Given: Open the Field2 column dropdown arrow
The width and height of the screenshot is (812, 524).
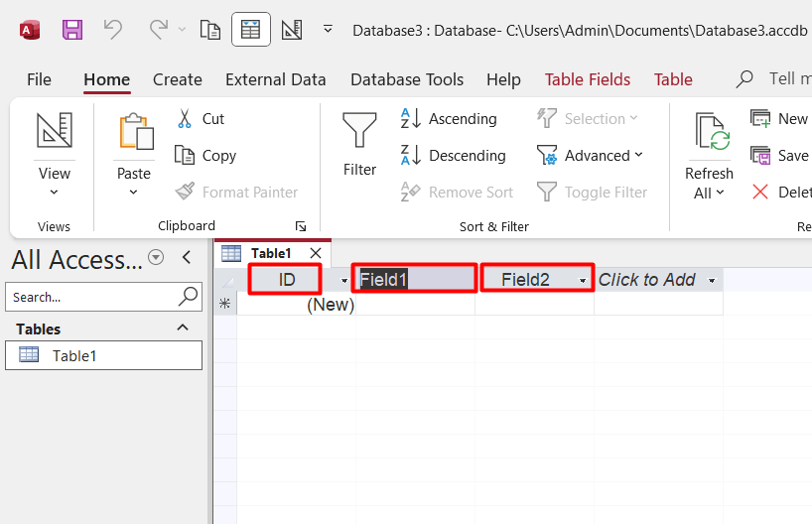Looking at the screenshot, I should coord(583,280).
